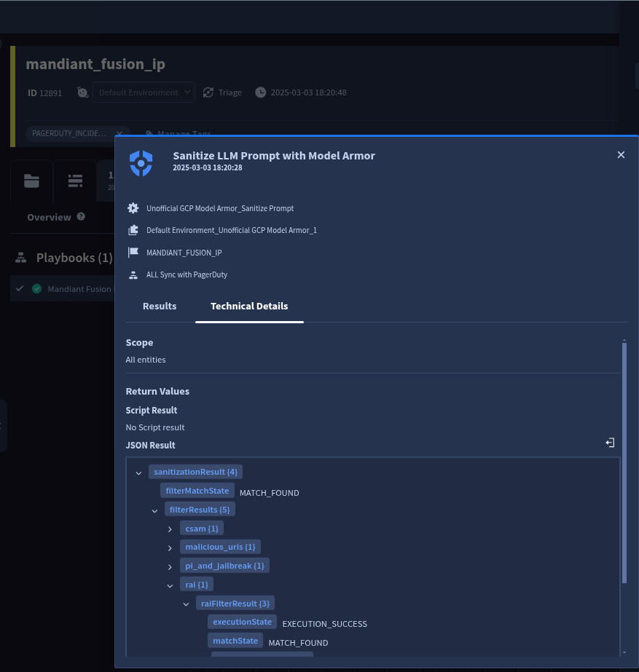Screen dimensions: 639x672
Task: Click the integration instance icon next to Default Environment_Unofficial GCP Model Armor_1
Action: pos(133,230)
